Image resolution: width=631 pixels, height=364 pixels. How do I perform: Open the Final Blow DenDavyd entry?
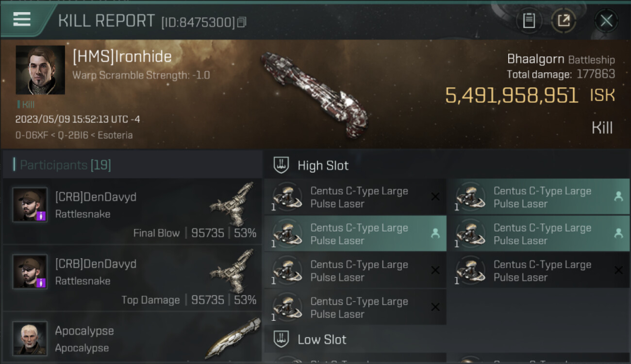coord(132,212)
